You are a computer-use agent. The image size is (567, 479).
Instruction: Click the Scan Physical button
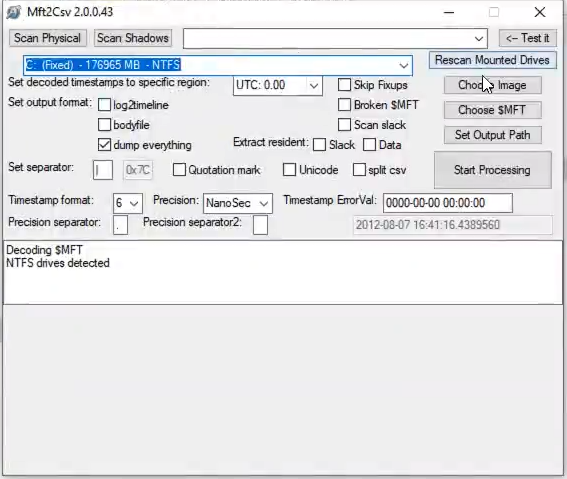(47, 38)
